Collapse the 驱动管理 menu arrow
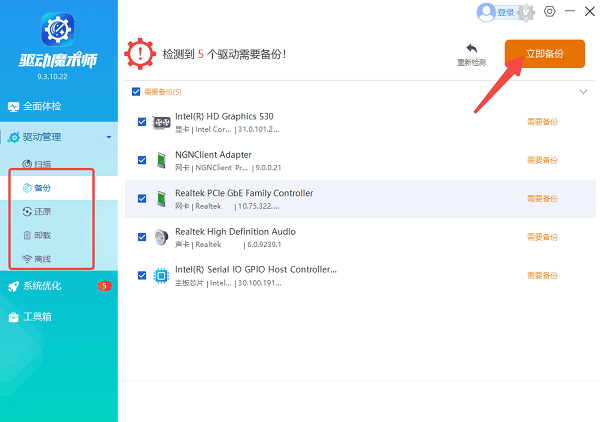 [x=109, y=137]
